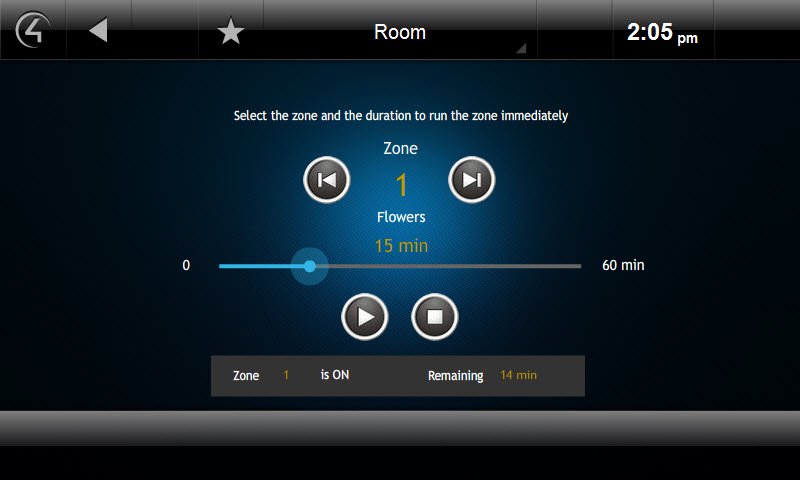
Task: Select the next zone button
Action: (471, 180)
